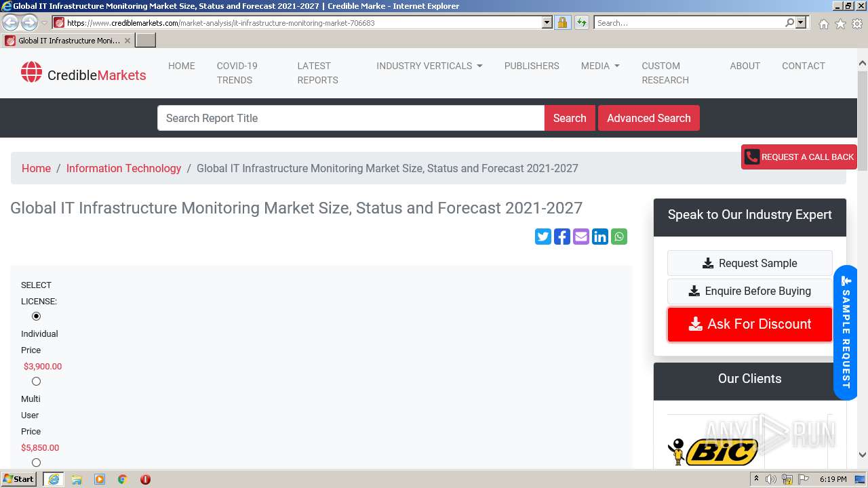
Task: Open Advanced Search
Action: (x=649, y=118)
